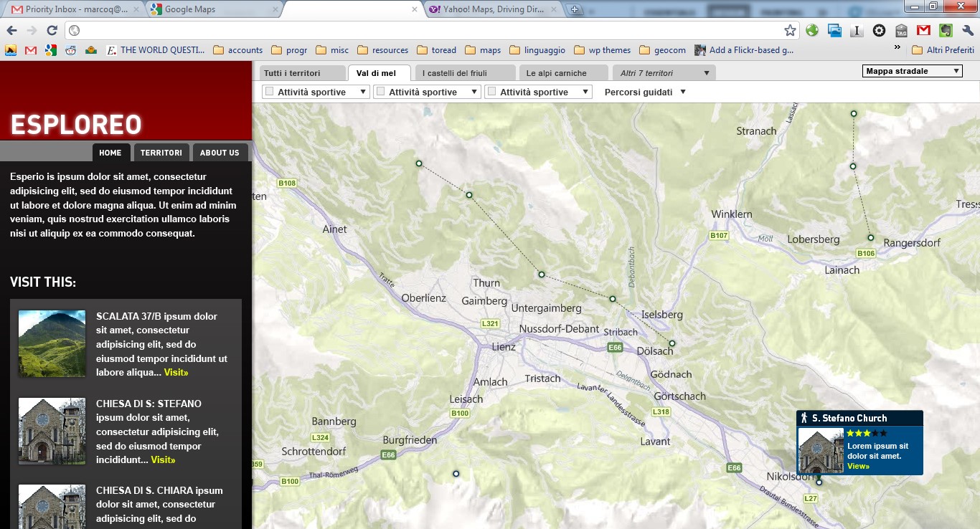
Task: Open the 'Mappa stradale' map type dropdown
Action: pyautogui.click(x=912, y=71)
